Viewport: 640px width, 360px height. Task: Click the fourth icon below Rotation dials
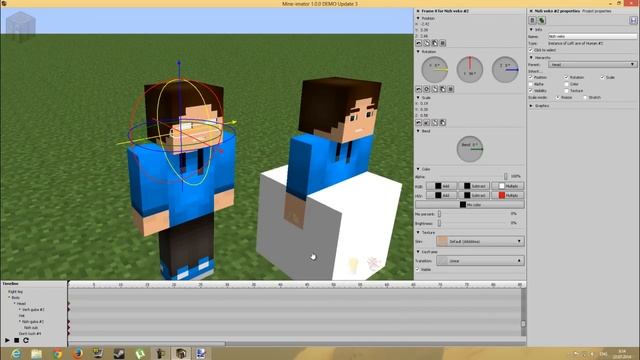pos(443,89)
